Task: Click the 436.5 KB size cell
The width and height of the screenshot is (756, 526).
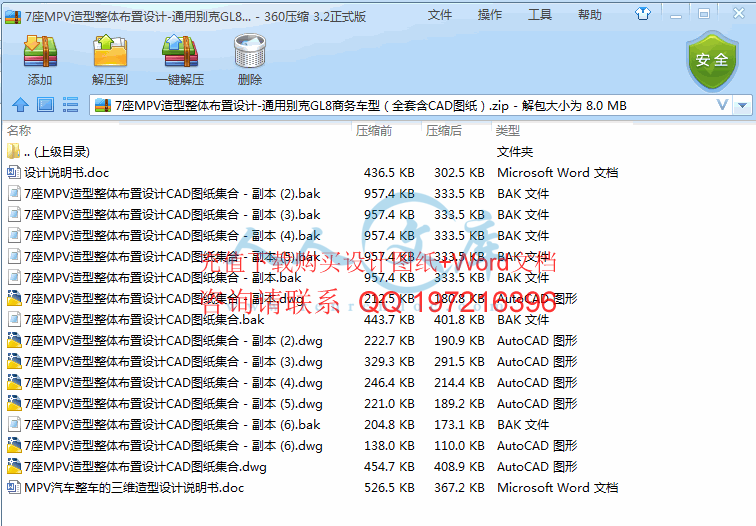Action: 389,173
